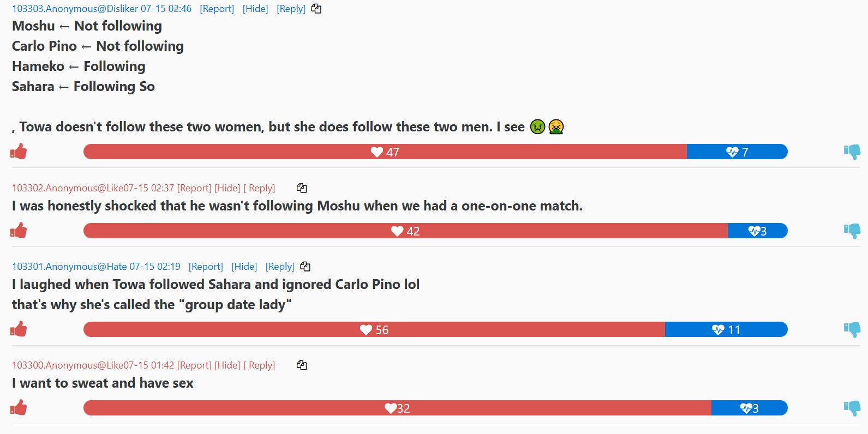Like comment 103300 with thumbs-up icon
Viewport: 868px width, 434px height.
pyautogui.click(x=19, y=407)
